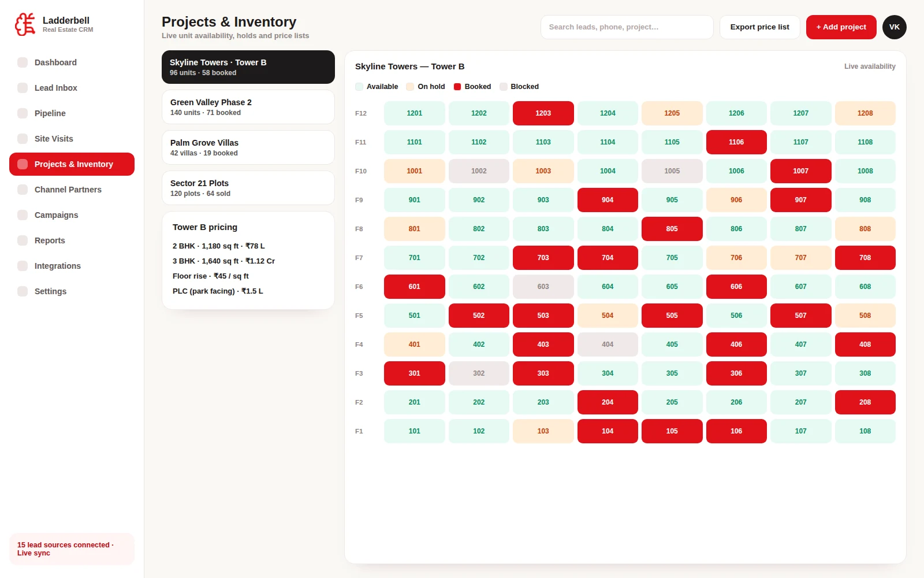The width and height of the screenshot is (924, 578).
Task: Switch to the Palm Grove Villas project
Action: pyautogui.click(x=248, y=147)
